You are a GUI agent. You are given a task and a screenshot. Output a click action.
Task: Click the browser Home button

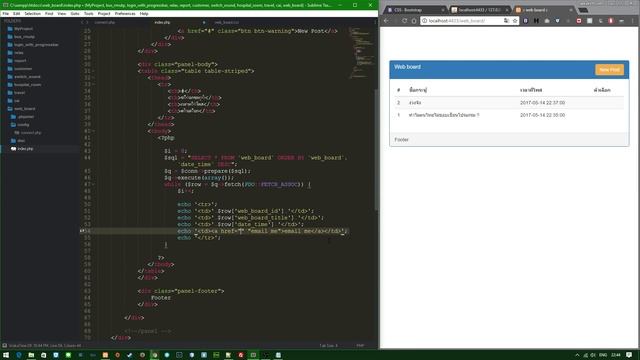tap(413, 20)
